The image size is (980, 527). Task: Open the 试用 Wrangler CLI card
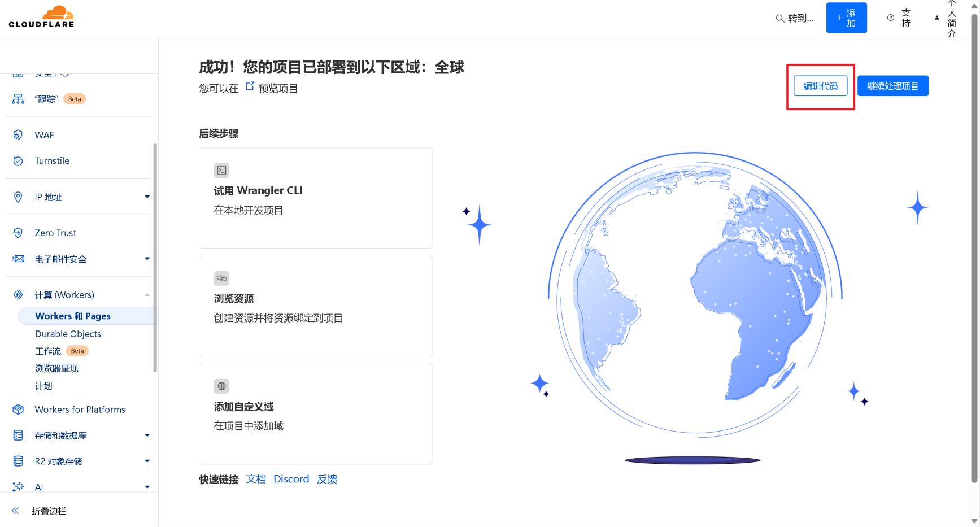coord(315,198)
